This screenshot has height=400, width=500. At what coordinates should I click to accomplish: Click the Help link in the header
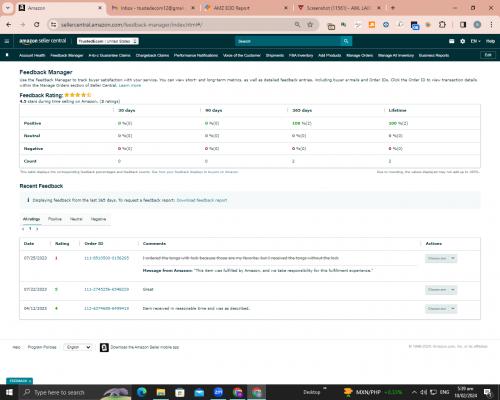pos(490,41)
